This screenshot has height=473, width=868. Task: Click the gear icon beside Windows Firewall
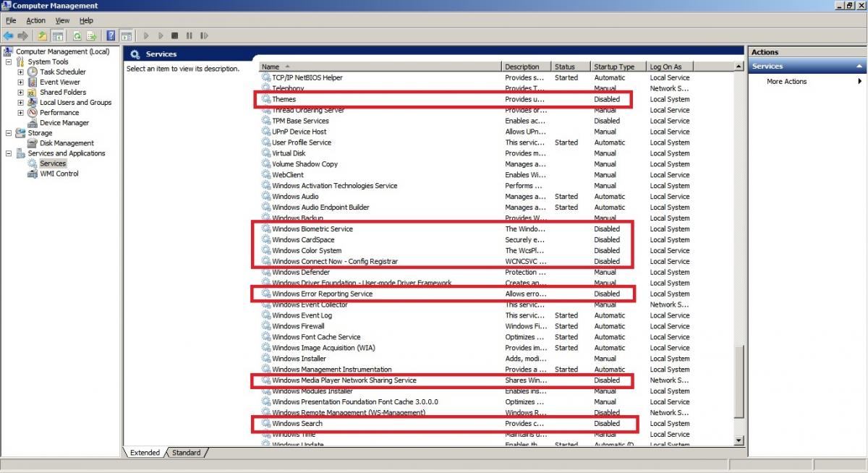coord(266,326)
